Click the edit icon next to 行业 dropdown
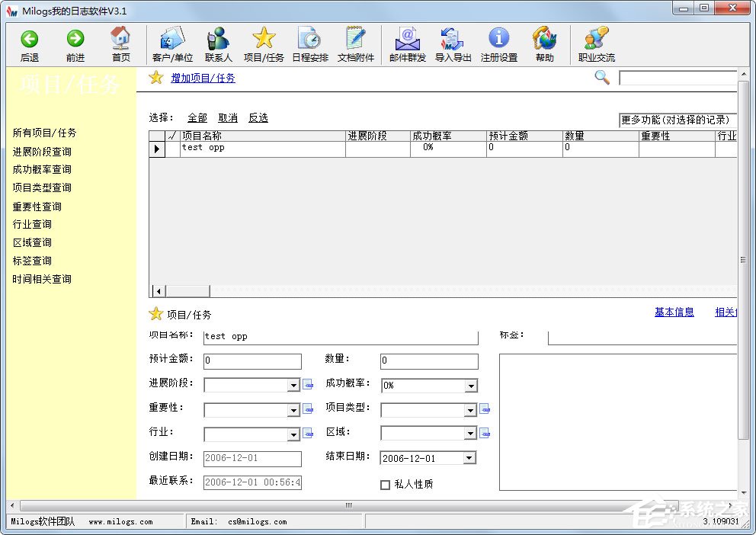 (x=308, y=434)
